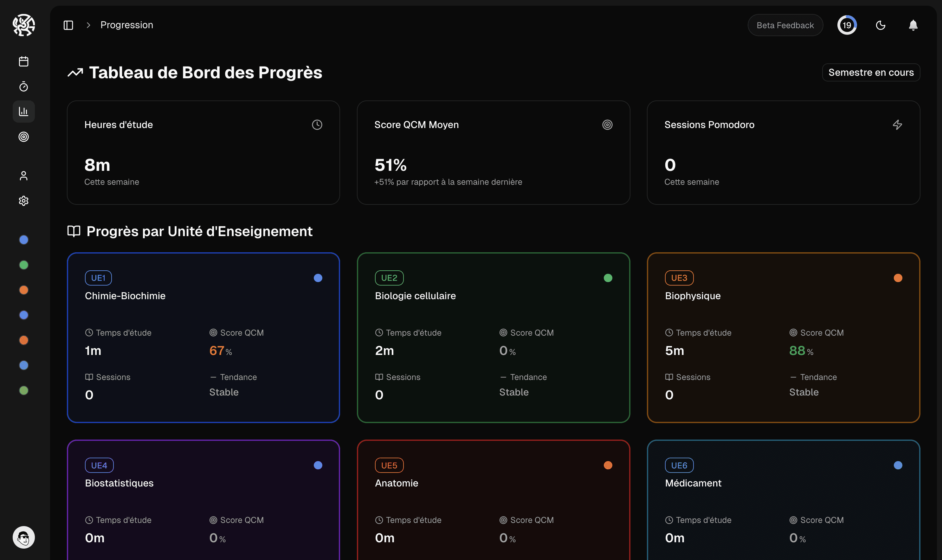
Task: Click the circular 19 progress indicator
Action: point(847,25)
